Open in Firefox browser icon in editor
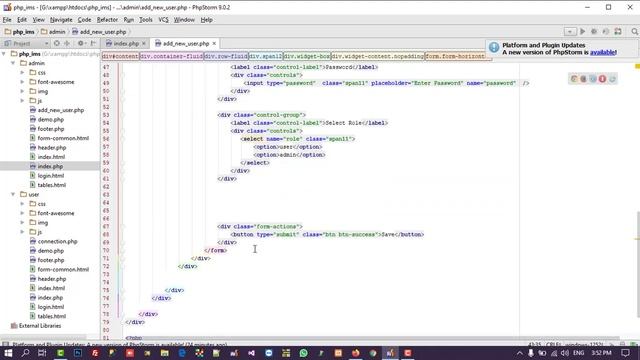640x360 pixels. (584, 79)
